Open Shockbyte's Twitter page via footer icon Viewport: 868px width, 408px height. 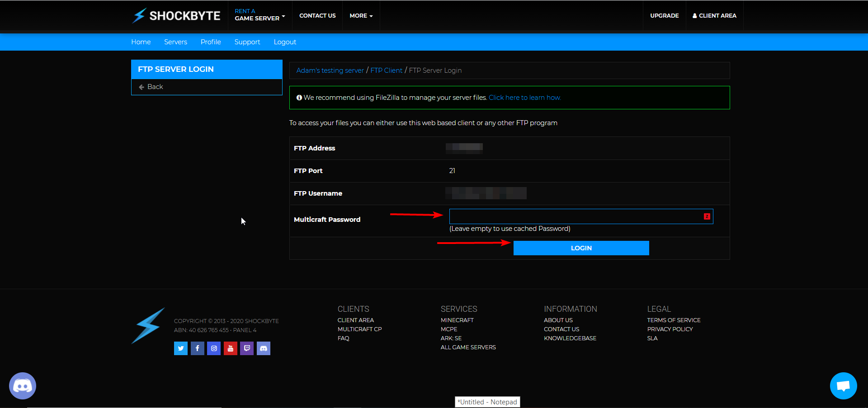(180, 348)
